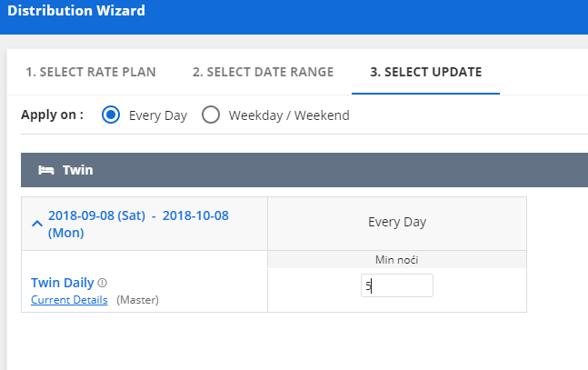Screen dimensions: 588x370
Task: Click the Distribution Wizard title
Action: point(76,11)
